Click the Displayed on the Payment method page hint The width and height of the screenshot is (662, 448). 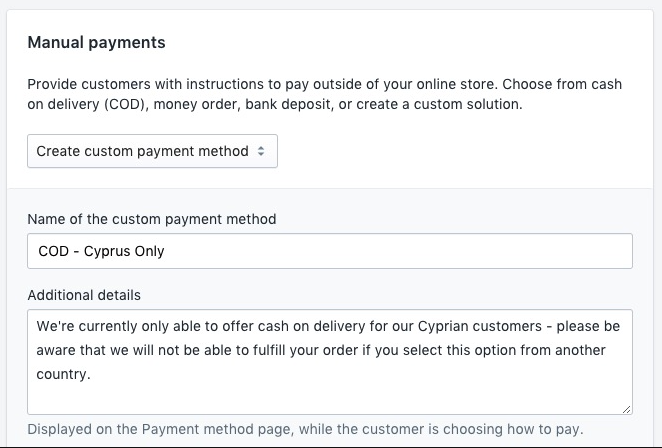(305, 429)
